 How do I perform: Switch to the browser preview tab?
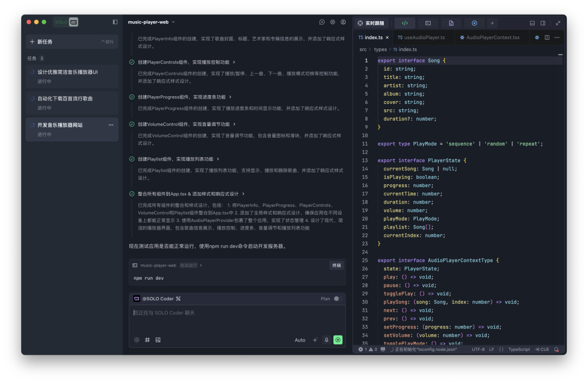474,23
